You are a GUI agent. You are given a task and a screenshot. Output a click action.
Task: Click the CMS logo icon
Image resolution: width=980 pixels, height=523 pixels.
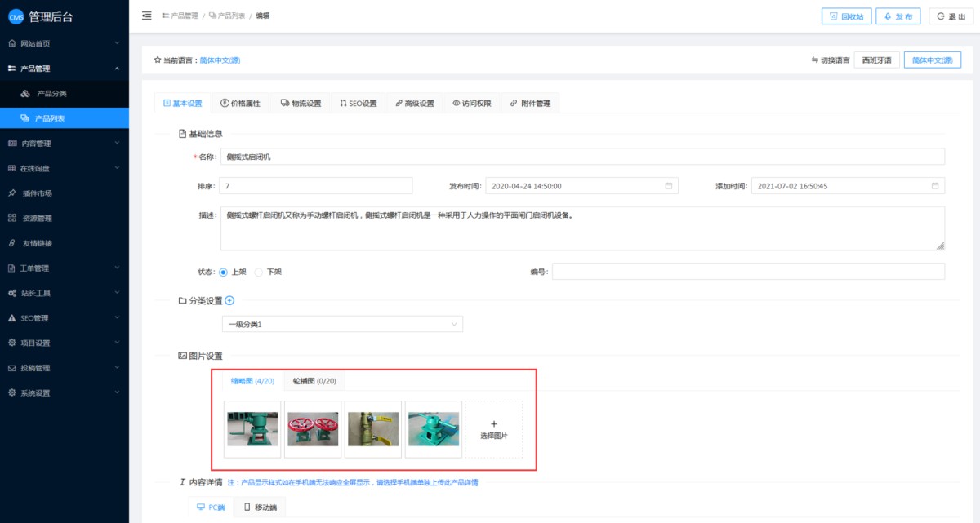(x=16, y=16)
